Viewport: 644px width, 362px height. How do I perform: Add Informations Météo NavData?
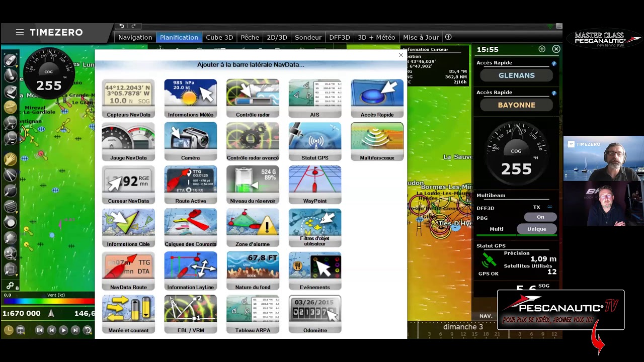click(x=191, y=99)
